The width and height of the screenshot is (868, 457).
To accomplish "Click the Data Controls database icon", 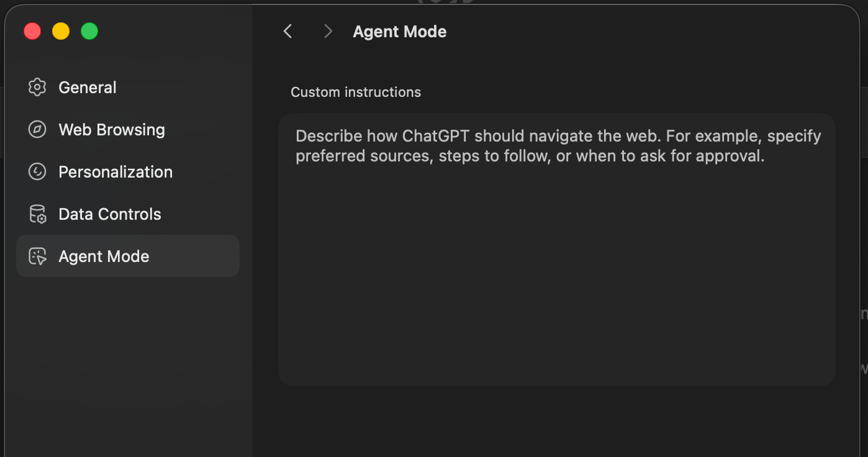I will click(37, 214).
